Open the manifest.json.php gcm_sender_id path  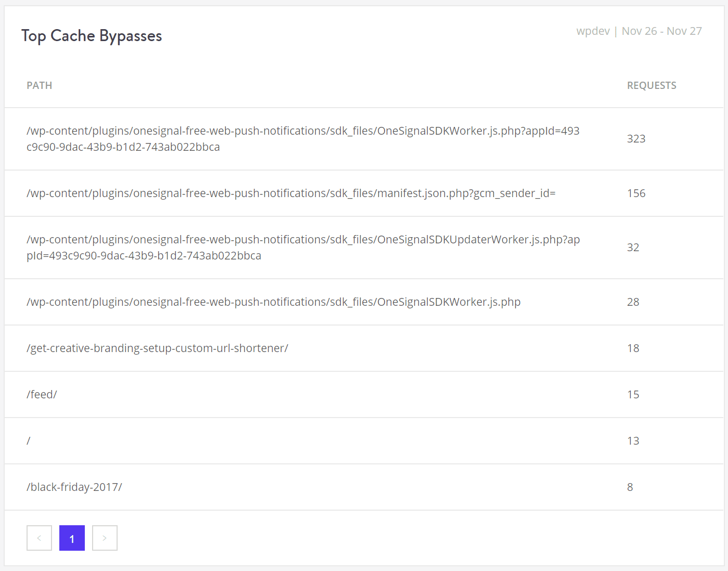pyautogui.click(x=291, y=193)
